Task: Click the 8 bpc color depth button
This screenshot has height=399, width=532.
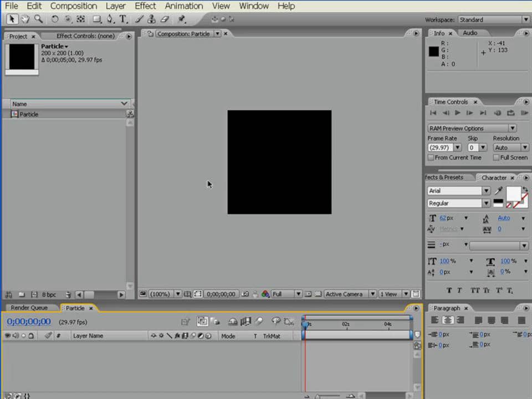Action: point(49,295)
